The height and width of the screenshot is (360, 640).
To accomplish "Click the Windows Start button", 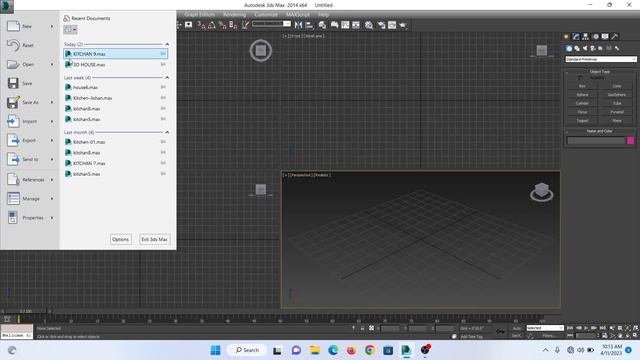I will [216, 350].
